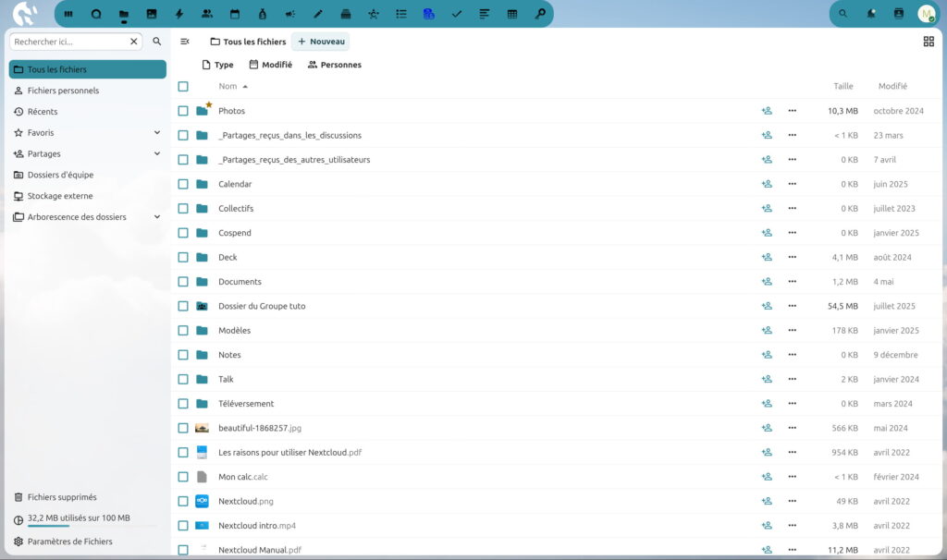The image size is (947, 560).
Task: Open the Tables grid app icon
Action: pos(512,14)
